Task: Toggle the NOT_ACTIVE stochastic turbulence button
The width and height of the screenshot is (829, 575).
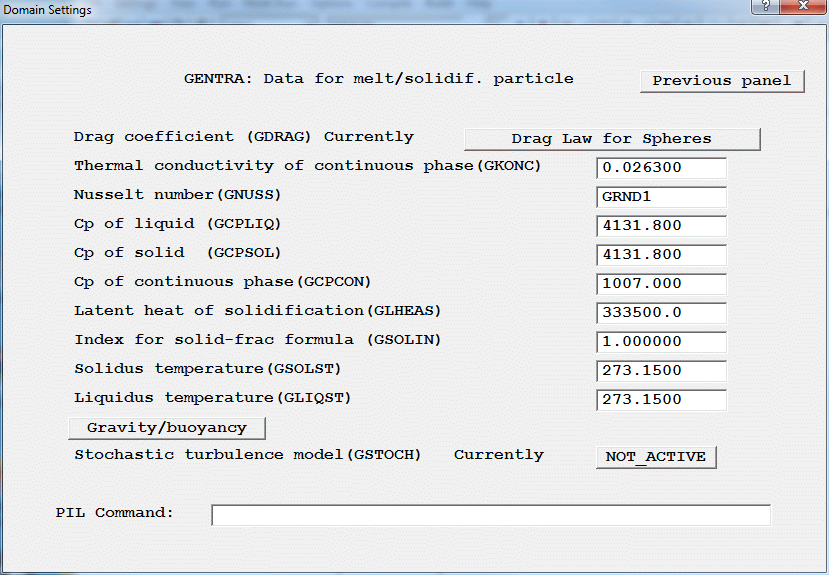Action: tap(656, 457)
